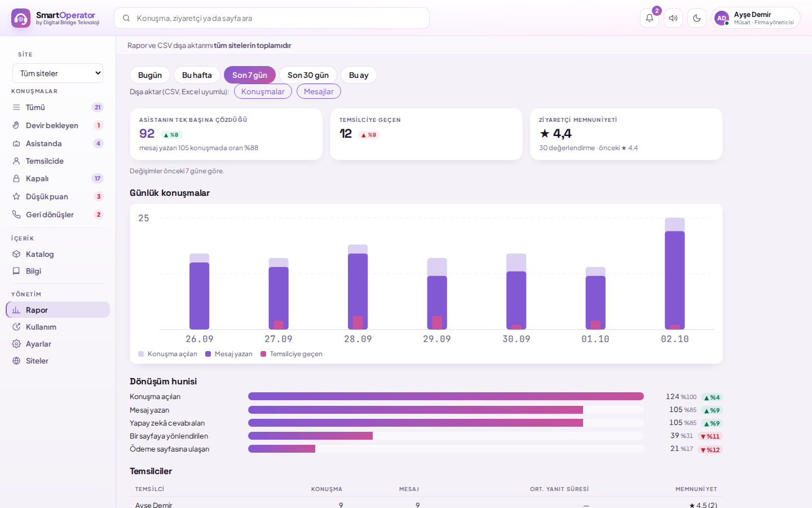Click the Katalog box icon
Image resolution: width=812 pixels, height=508 pixels.
point(16,254)
